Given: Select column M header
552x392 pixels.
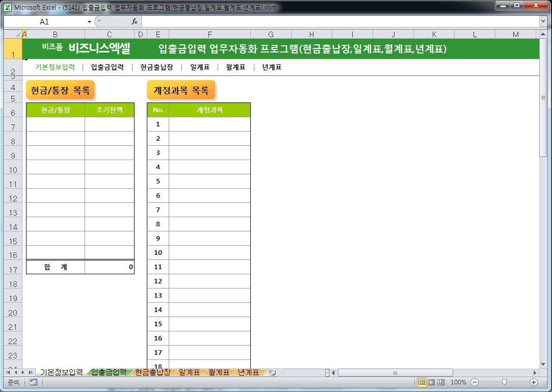Looking at the screenshot, I should 516,35.
